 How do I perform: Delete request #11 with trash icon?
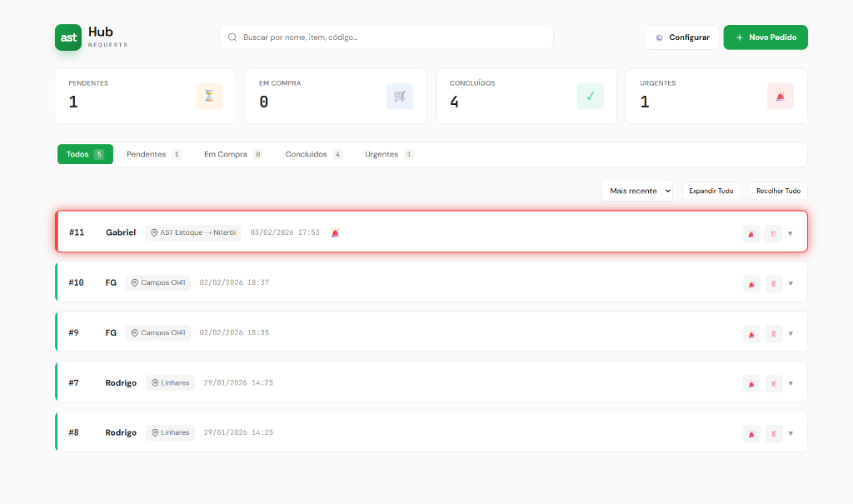(773, 233)
